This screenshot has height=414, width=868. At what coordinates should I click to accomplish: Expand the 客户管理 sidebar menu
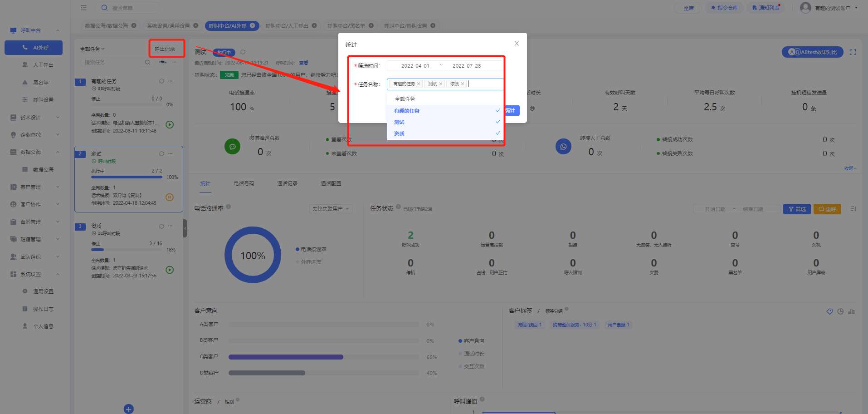35,187
